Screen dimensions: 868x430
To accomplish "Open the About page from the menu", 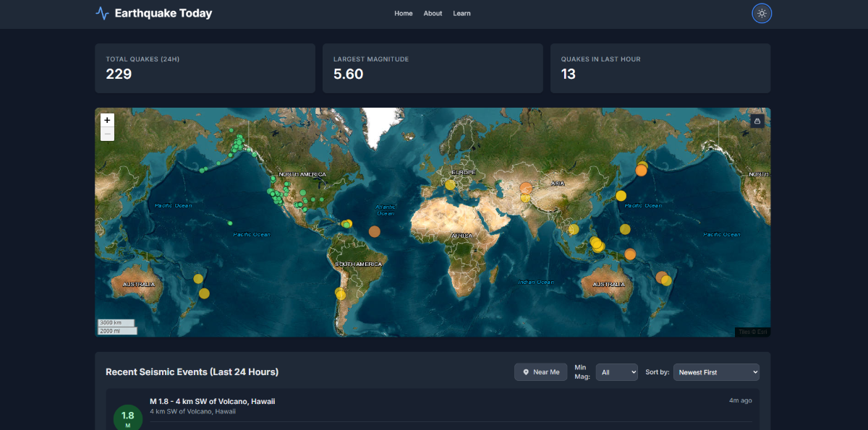I will 433,13.
